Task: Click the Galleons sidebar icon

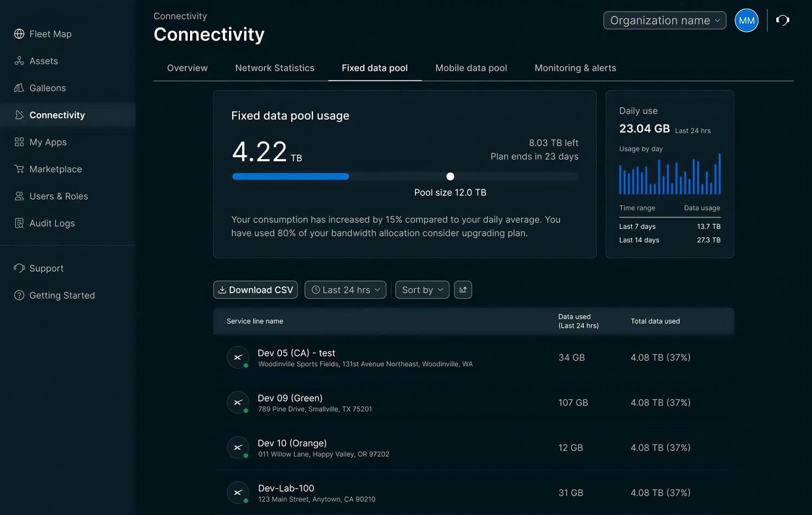Action: [x=19, y=88]
